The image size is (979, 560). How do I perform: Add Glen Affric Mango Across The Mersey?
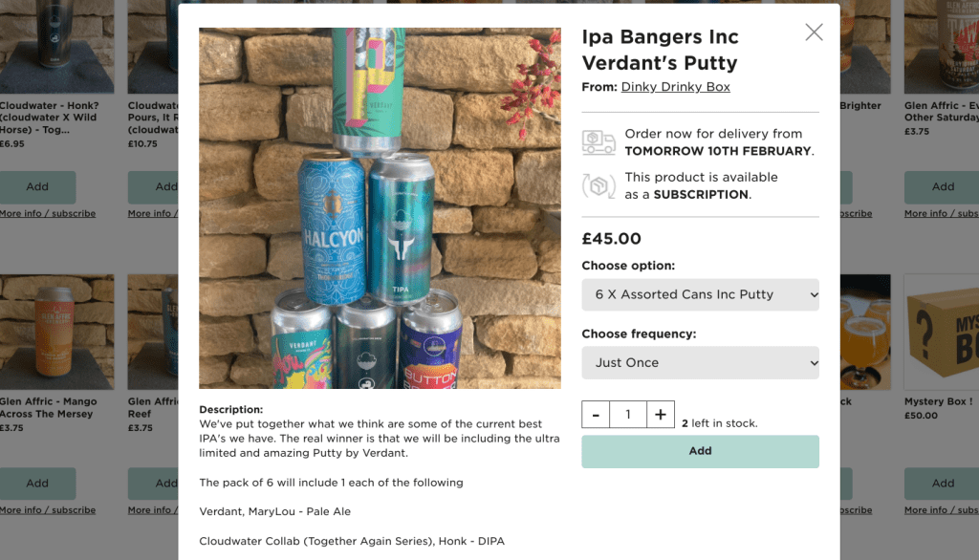pyautogui.click(x=37, y=484)
